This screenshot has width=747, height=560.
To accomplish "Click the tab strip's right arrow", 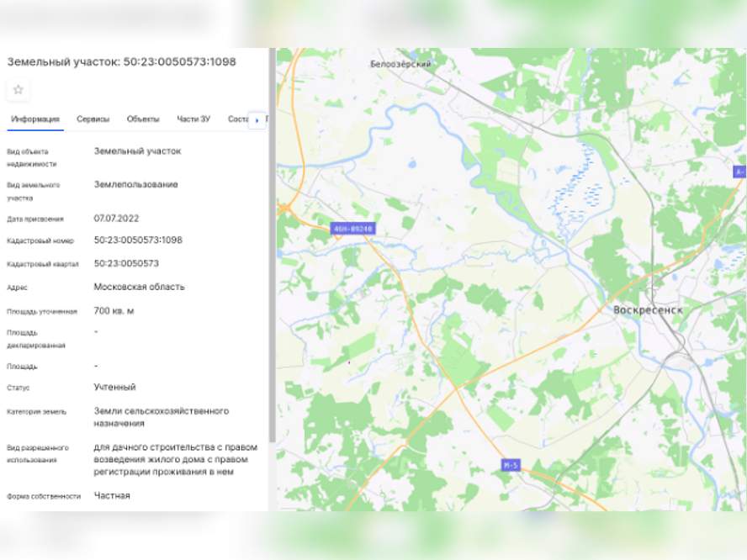I will (x=257, y=120).
